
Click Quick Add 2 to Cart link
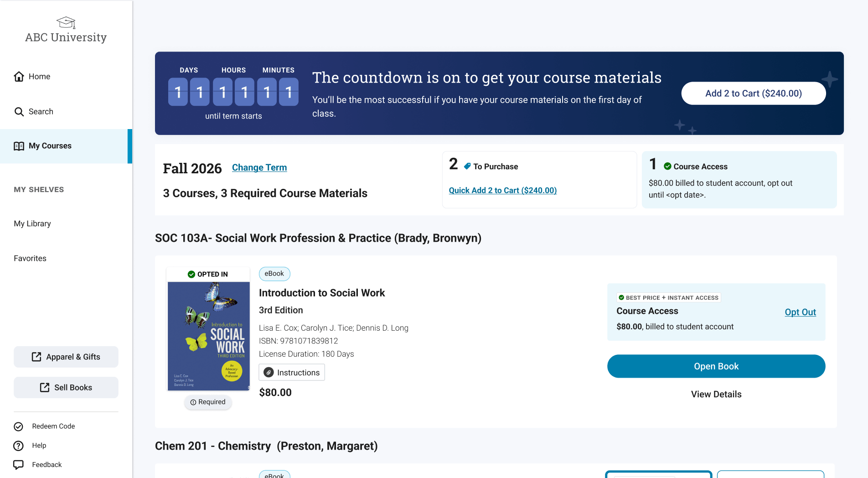(x=502, y=190)
